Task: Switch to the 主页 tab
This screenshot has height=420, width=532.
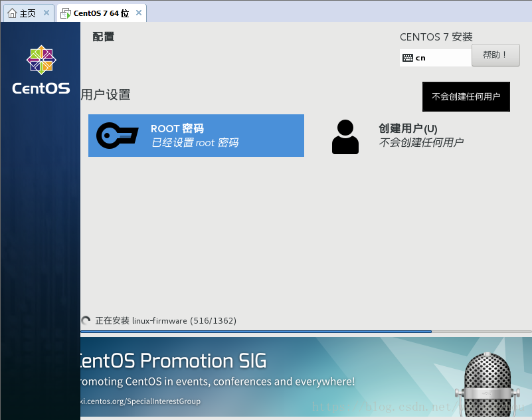Action: (27, 13)
